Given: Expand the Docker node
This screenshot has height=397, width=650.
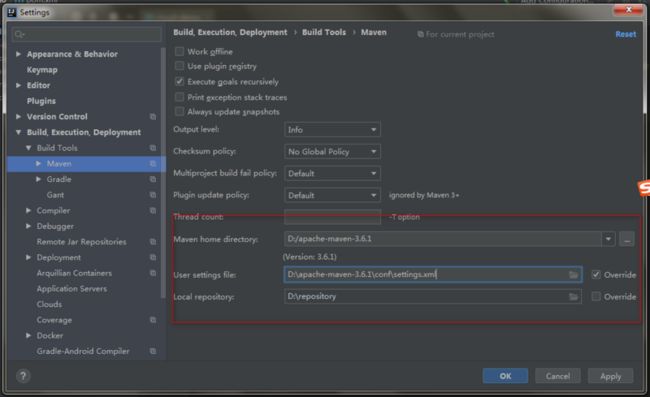Looking at the screenshot, I should 29,336.
